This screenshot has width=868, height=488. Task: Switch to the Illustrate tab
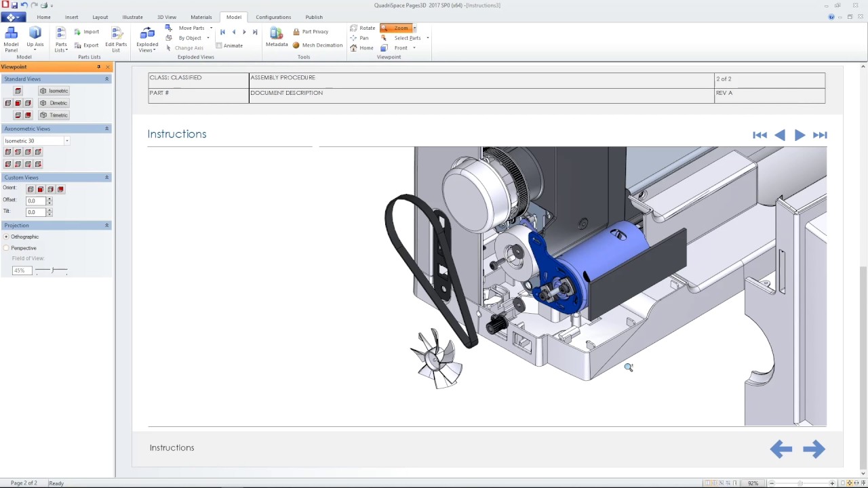[x=132, y=17]
